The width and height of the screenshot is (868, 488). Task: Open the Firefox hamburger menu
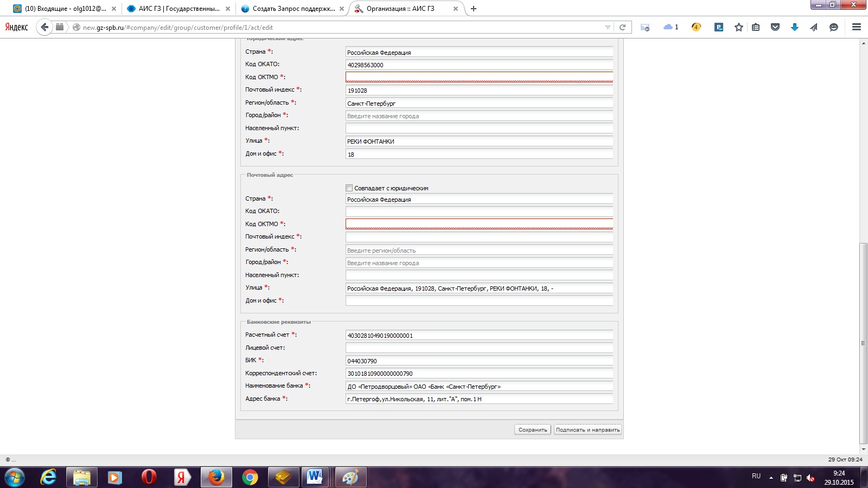pos(857,27)
